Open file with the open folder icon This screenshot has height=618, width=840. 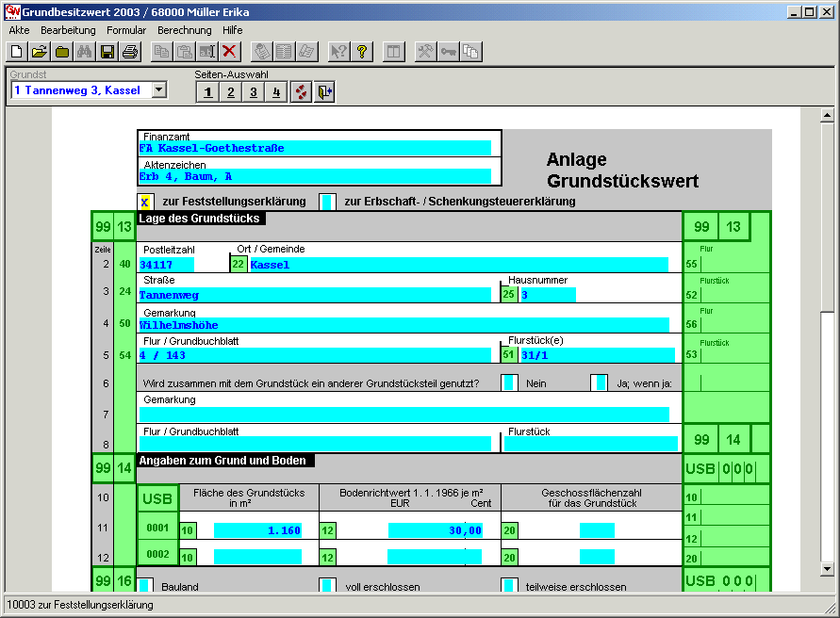click(x=39, y=52)
